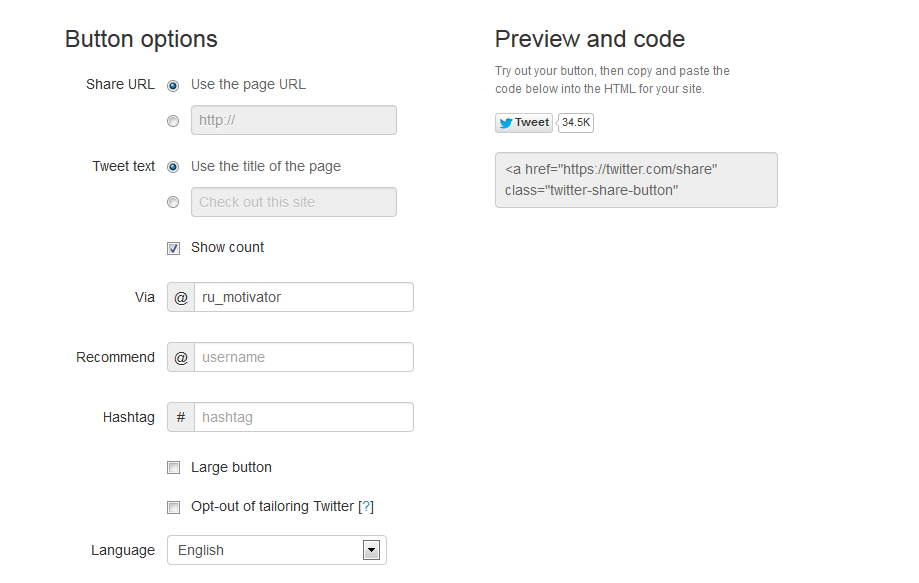The image size is (919, 583).
Task: Open the Language dropdown arrow
Action: (x=371, y=550)
